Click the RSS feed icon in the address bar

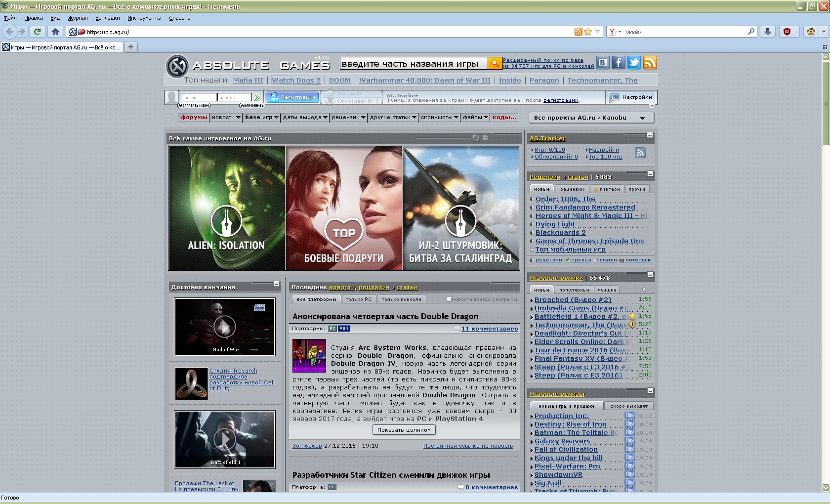pyautogui.click(x=578, y=32)
